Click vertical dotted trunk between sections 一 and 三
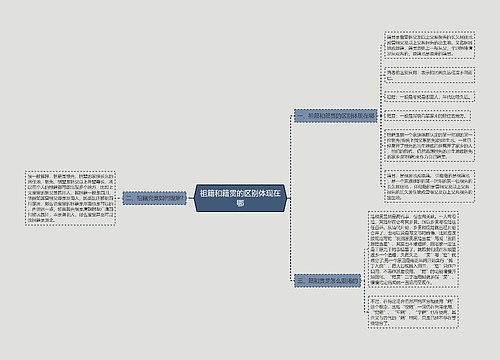The height and width of the screenshot is (360, 500). click(290, 198)
